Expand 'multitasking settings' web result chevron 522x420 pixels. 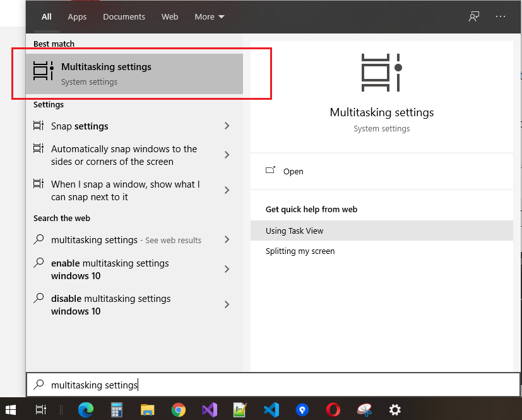click(227, 239)
